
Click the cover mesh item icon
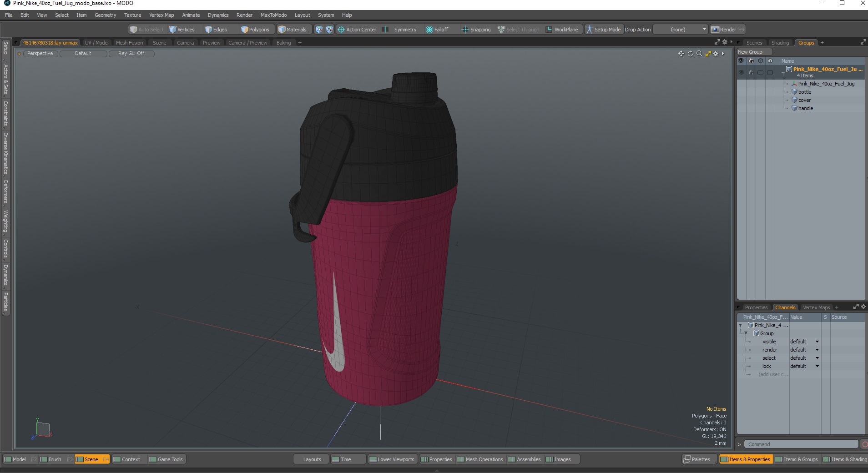point(794,100)
